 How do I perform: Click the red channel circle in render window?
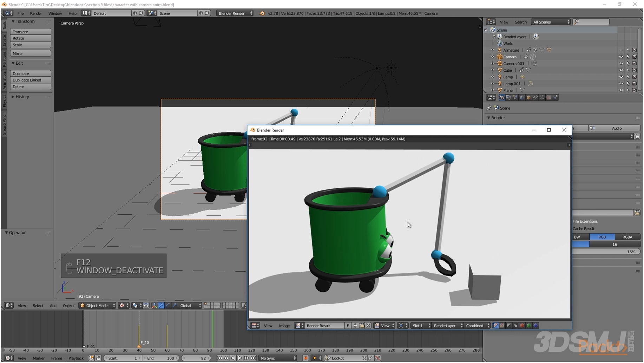(x=522, y=326)
